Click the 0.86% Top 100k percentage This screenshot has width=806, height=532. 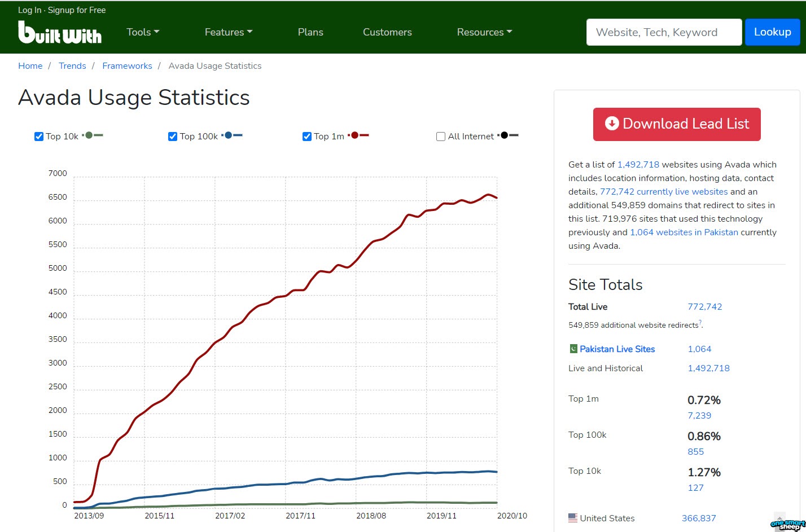(704, 436)
